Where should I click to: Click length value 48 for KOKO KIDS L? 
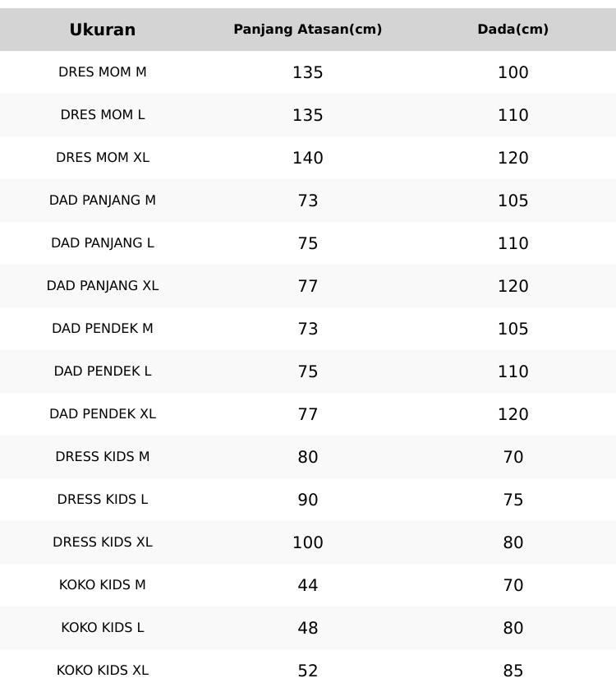307,628
